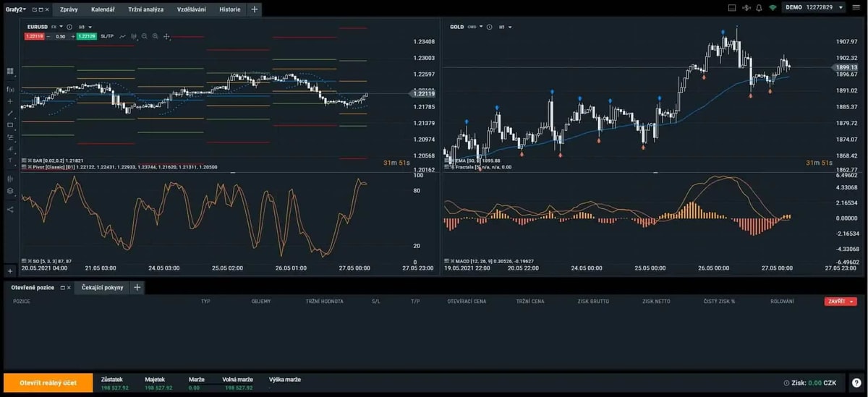This screenshot has width=868, height=397.
Task: Open the notifications bell icon
Action: [759, 7]
